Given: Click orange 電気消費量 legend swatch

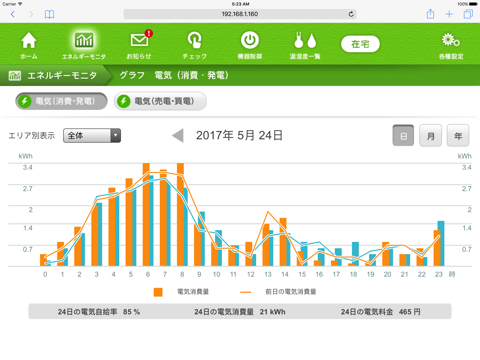Looking at the screenshot, I should 158,292.
